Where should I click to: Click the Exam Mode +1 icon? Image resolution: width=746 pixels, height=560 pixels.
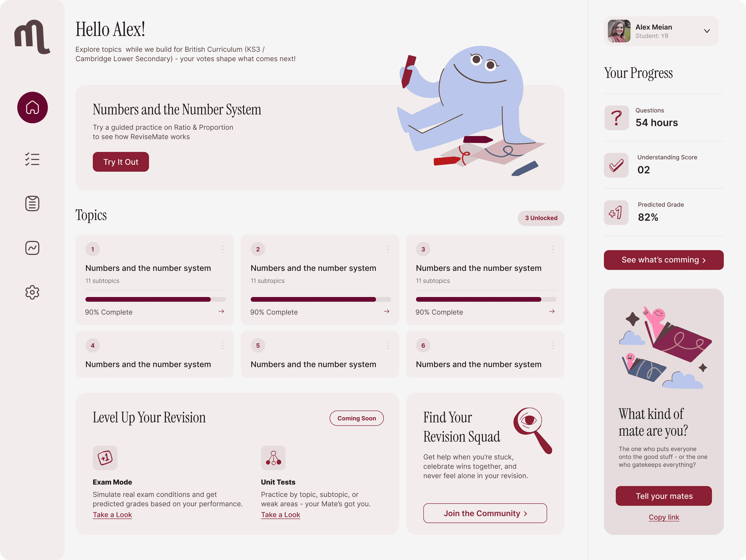(x=105, y=458)
